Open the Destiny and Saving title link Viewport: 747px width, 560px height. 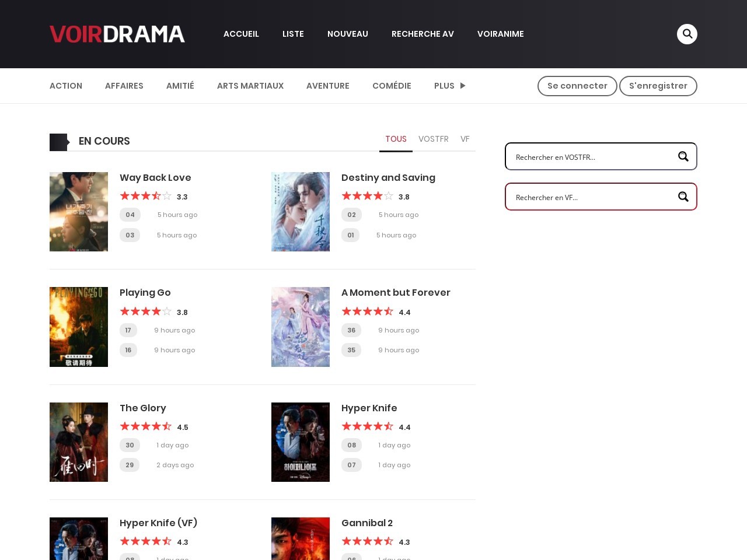(x=388, y=177)
